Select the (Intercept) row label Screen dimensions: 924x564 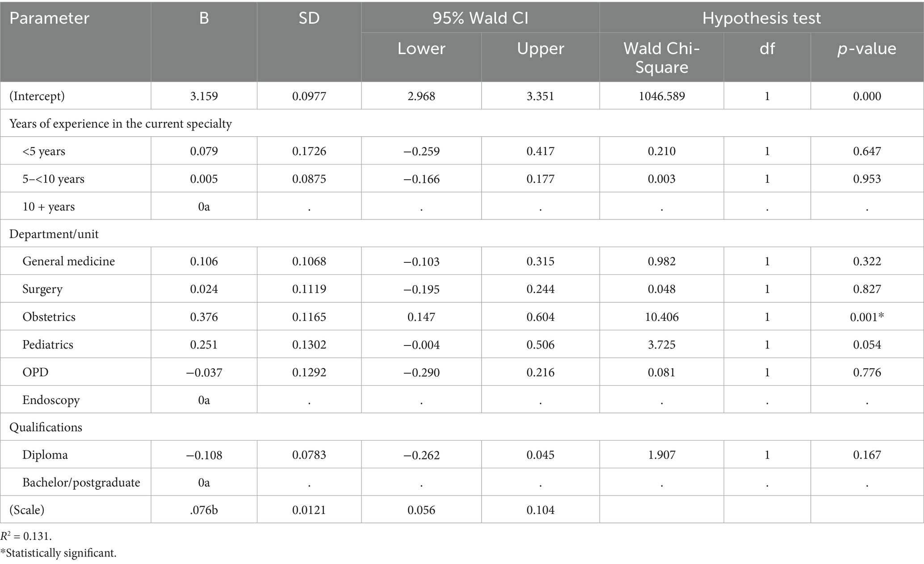pos(37,96)
